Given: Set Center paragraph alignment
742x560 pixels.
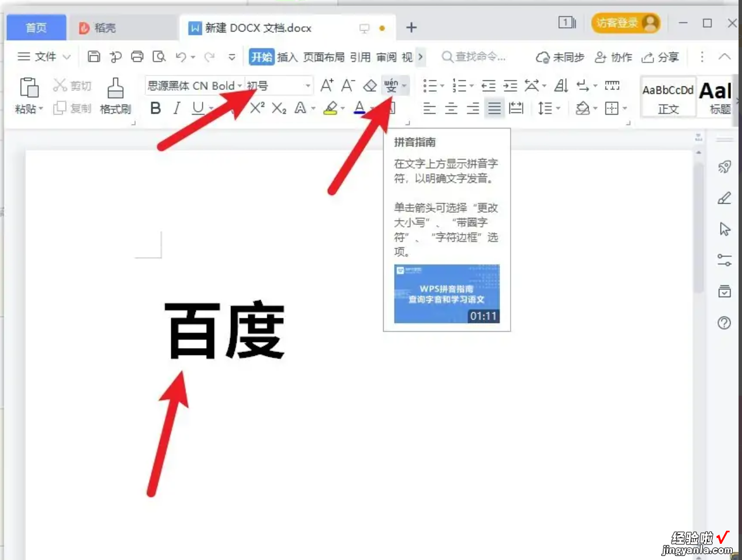Looking at the screenshot, I should point(451,108).
